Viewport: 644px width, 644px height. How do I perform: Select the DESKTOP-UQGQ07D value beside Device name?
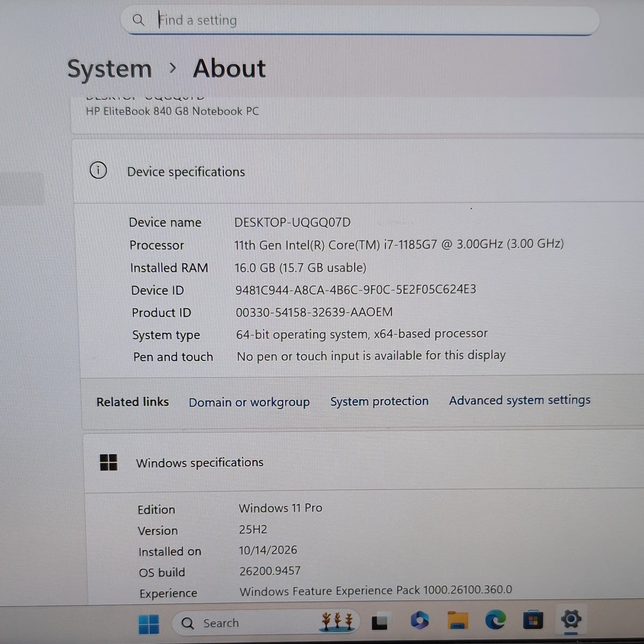point(292,222)
